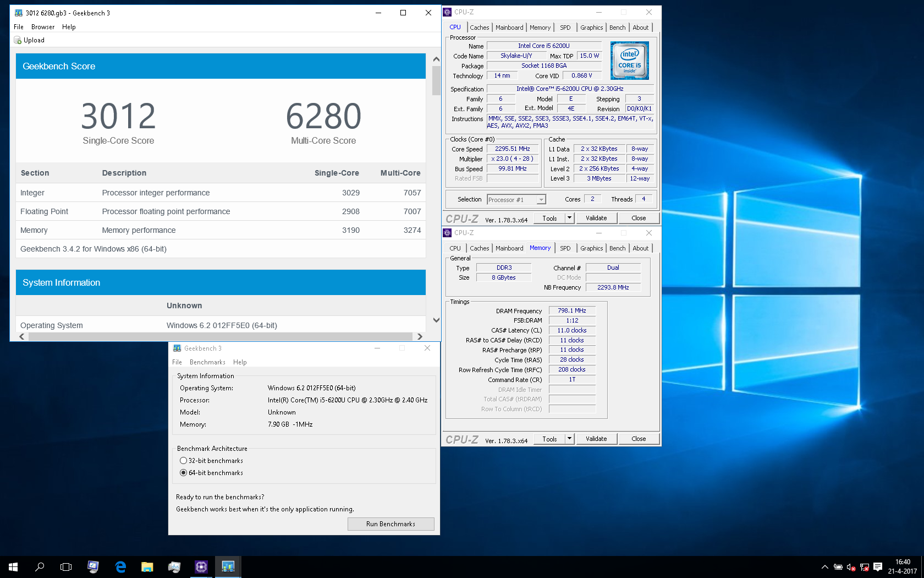
Task: Click horizontal scrollbar thumb in Geekbench results
Action: 220,336
